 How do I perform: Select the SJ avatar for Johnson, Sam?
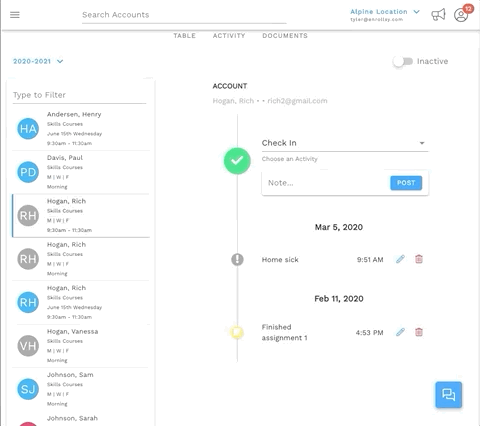(28, 389)
